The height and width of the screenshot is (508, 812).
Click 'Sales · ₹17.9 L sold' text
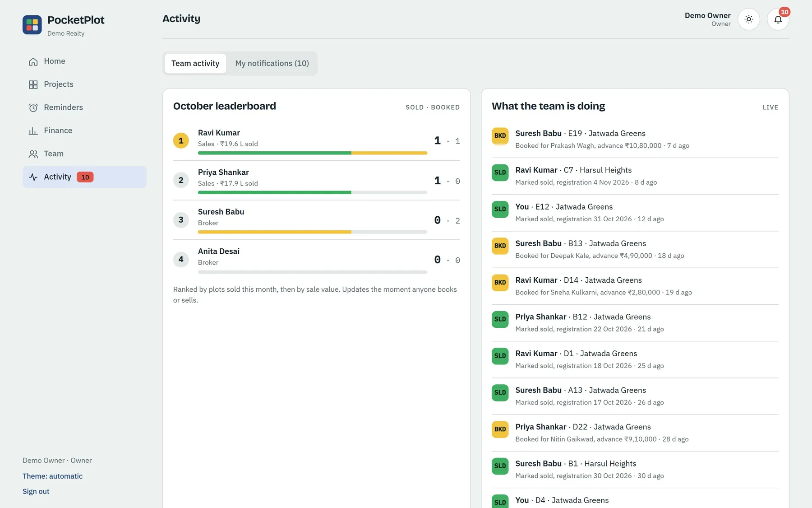tap(228, 183)
